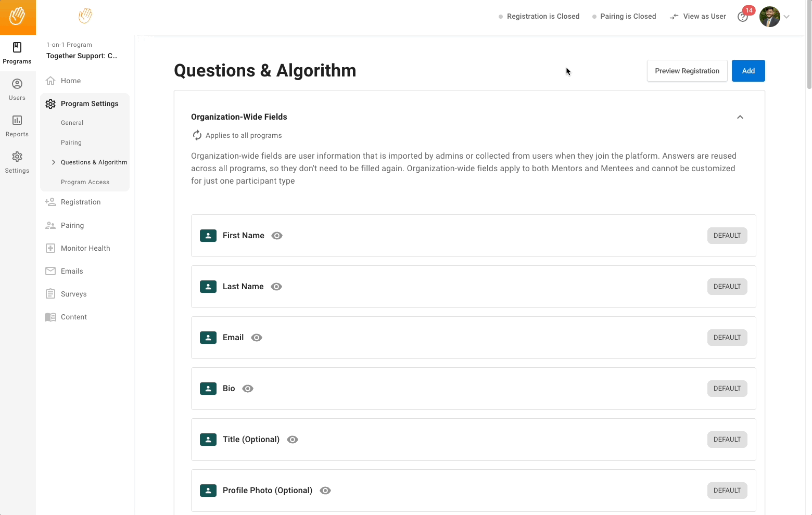Toggle visibility eye for Profile Photo (Optional)

tap(325, 491)
